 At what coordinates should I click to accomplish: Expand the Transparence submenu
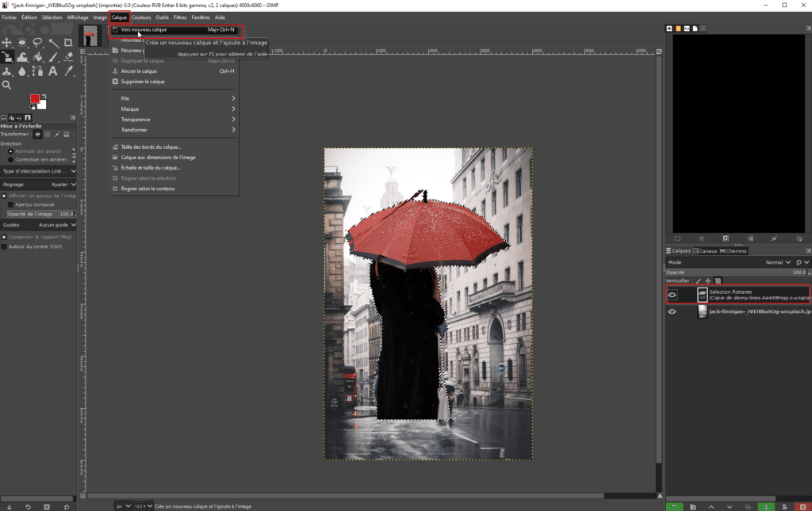click(135, 120)
